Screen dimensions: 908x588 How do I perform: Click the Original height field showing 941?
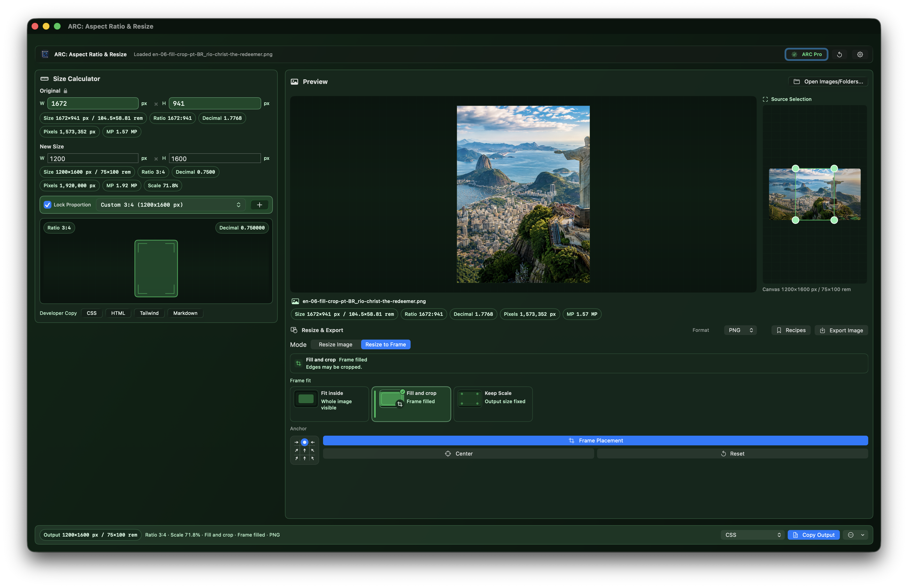pyautogui.click(x=215, y=103)
